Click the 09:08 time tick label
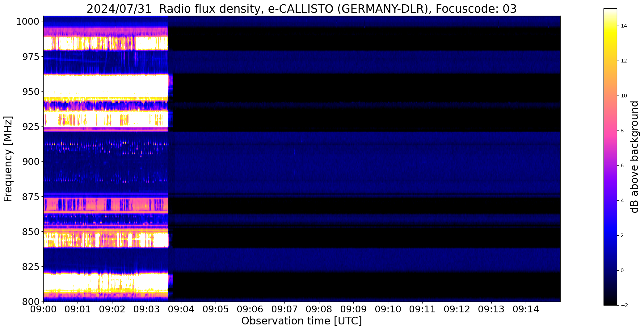Image resolution: width=644 pixels, height=330 pixels. 319,309
